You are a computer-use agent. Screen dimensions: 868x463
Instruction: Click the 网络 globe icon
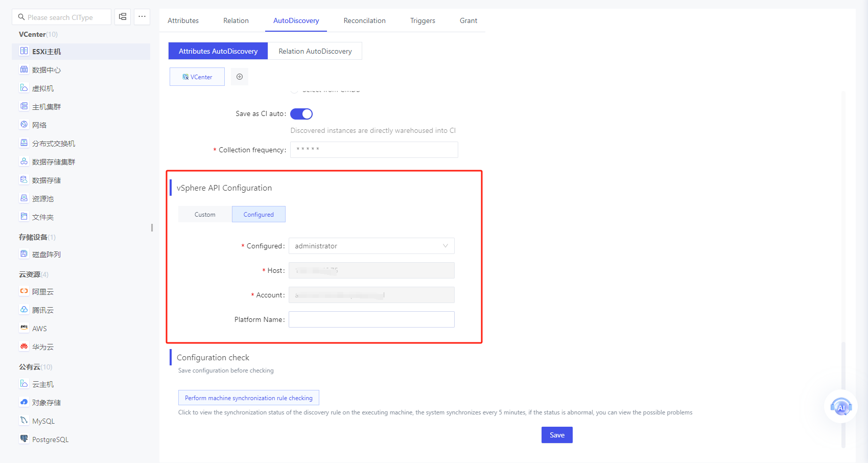(24, 125)
